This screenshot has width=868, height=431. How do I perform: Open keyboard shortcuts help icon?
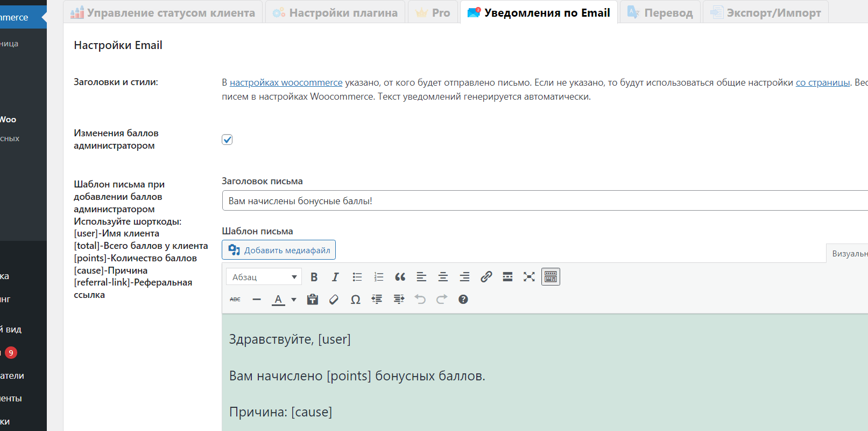pos(463,300)
